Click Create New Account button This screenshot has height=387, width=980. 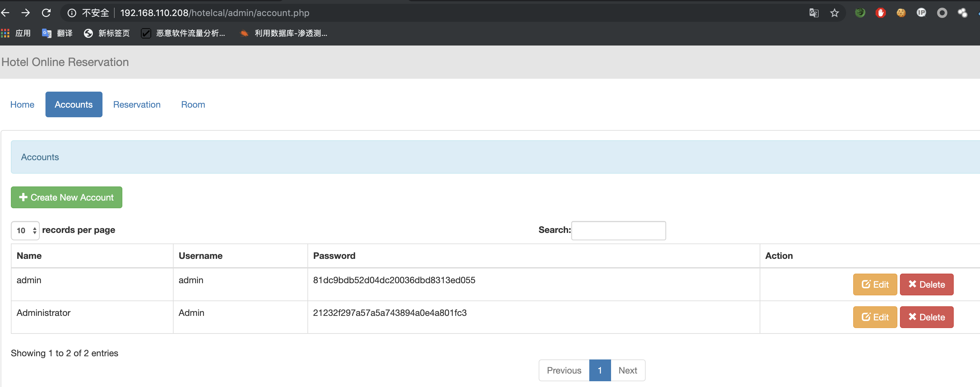click(67, 197)
